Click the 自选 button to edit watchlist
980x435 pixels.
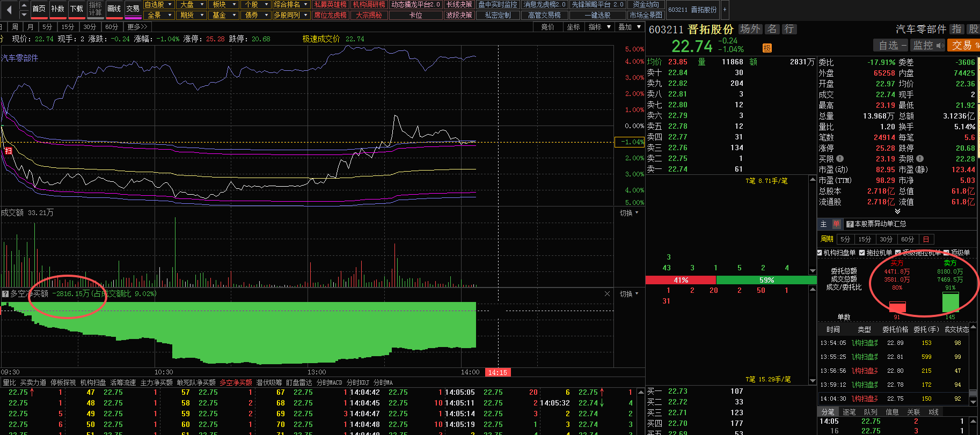pos(891,46)
